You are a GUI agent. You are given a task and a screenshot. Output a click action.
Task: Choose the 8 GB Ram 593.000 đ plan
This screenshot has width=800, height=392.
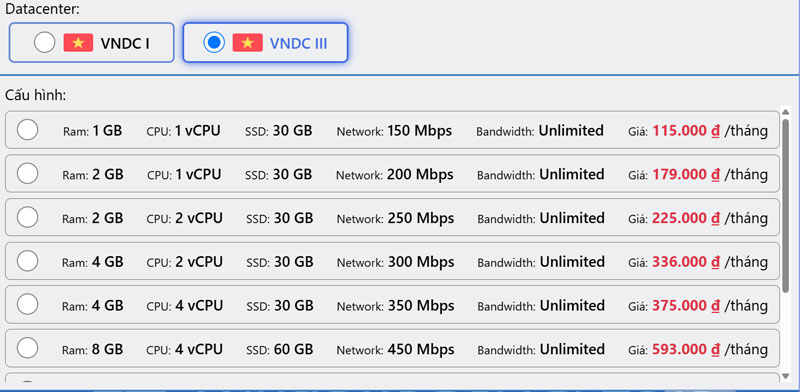(27, 349)
